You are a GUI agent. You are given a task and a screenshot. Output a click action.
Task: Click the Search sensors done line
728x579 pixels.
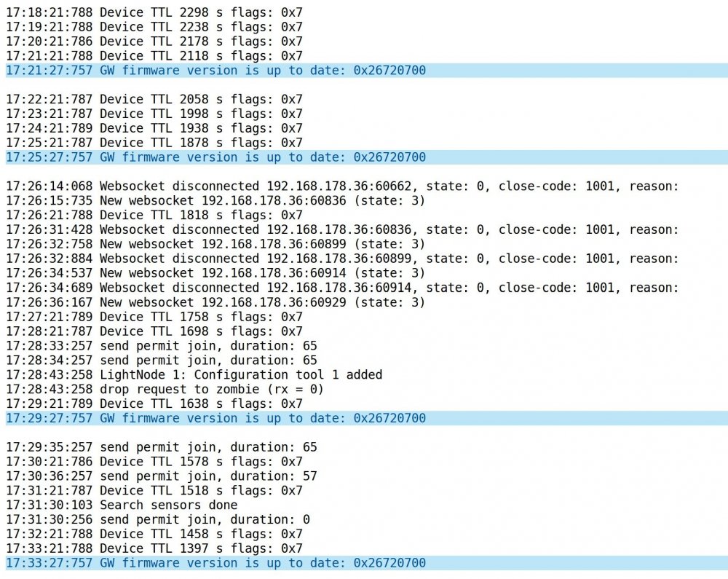[x=122, y=505]
